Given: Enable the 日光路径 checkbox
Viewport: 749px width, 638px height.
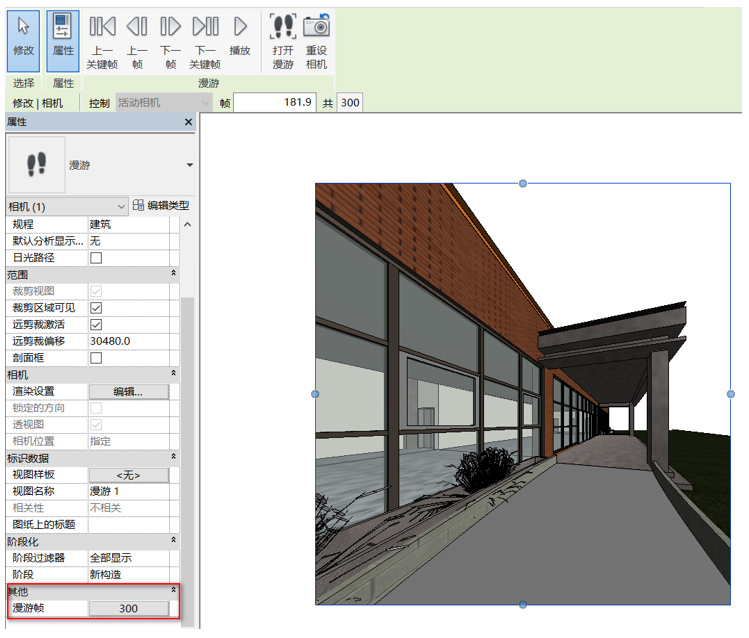Looking at the screenshot, I should (97, 258).
